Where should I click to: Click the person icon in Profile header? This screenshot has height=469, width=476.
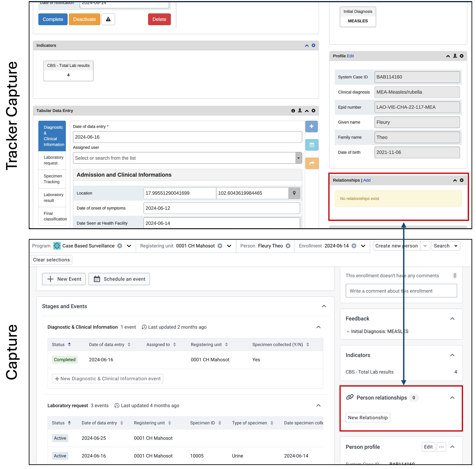click(x=455, y=56)
